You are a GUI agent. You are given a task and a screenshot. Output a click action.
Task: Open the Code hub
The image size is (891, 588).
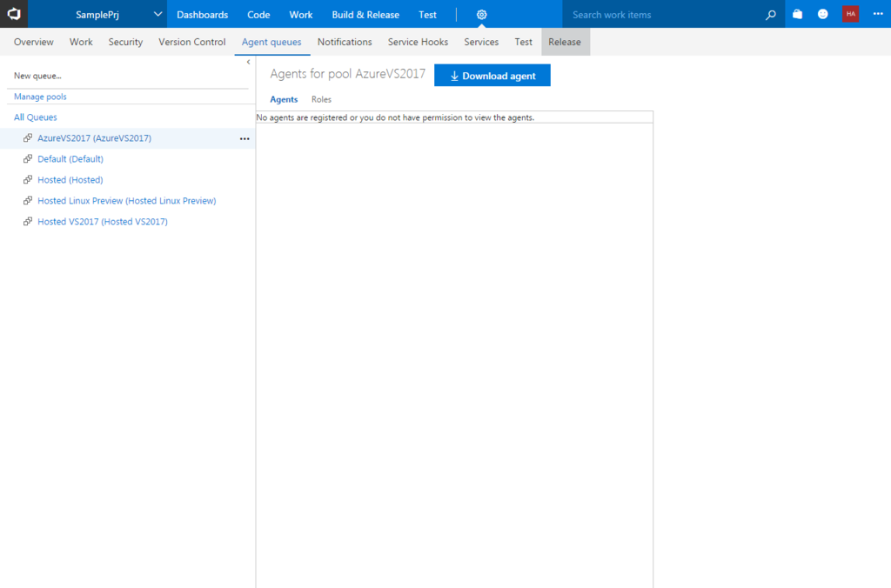[x=258, y=15]
